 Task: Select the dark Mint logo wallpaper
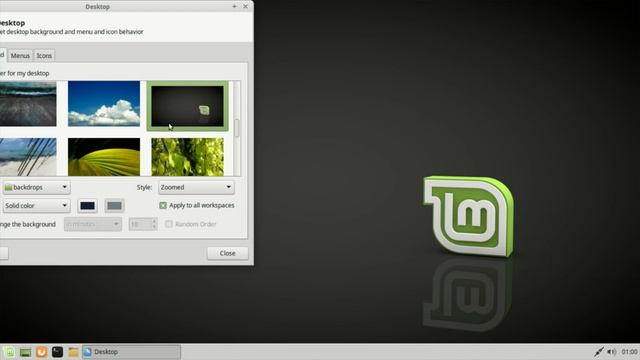pos(187,106)
